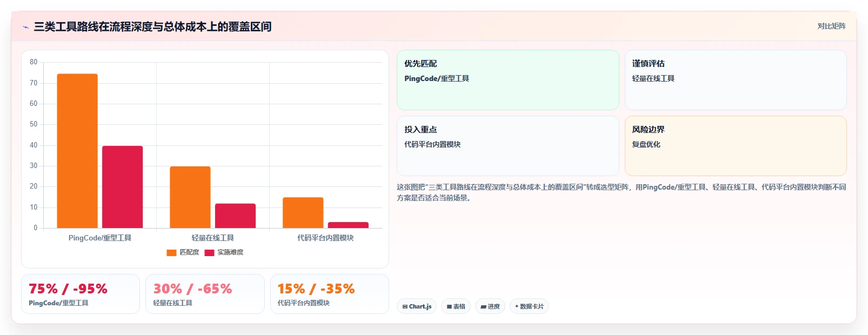Select the 投入重点 matrix card
868x335 pixels.
508,146
